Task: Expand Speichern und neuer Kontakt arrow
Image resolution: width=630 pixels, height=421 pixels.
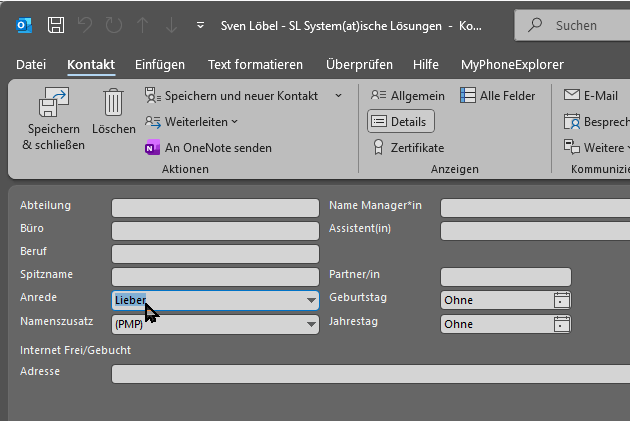Action: tap(337, 95)
